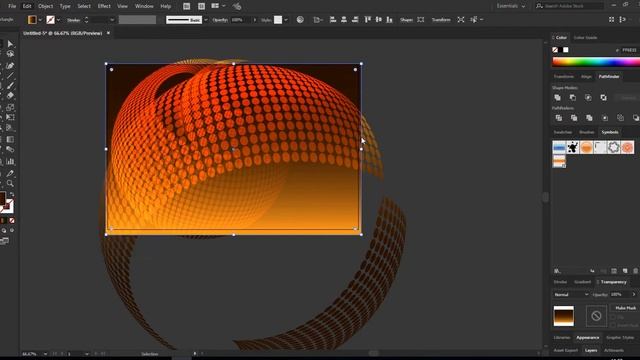Click the Stroke label in control bar
640x360 pixels.
click(x=73, y=20)
